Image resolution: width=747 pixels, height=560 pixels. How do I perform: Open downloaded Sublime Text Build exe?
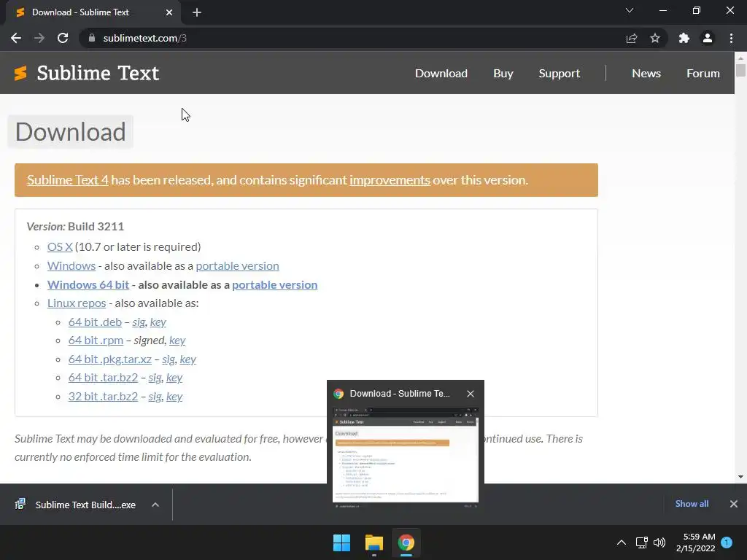click(76, 505)
